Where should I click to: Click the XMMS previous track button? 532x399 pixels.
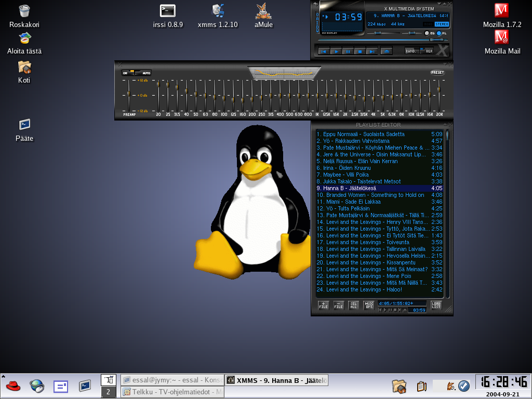click(x=324, y=51)
